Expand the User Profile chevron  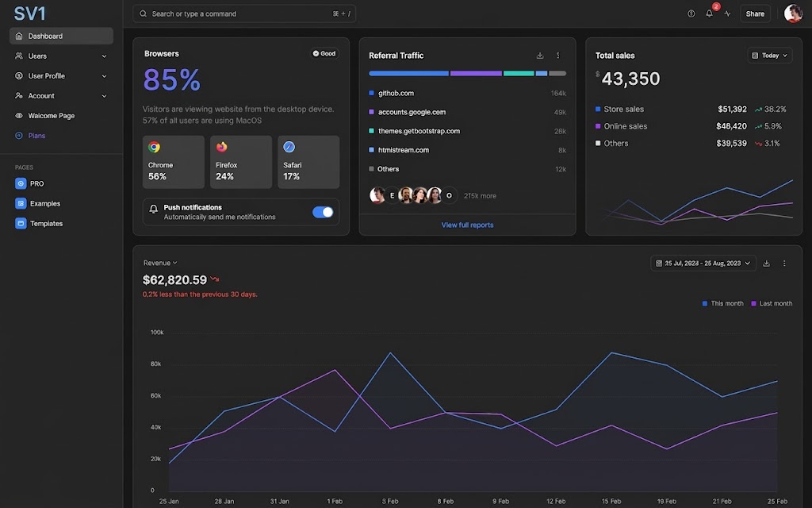[x=104, y=75]
